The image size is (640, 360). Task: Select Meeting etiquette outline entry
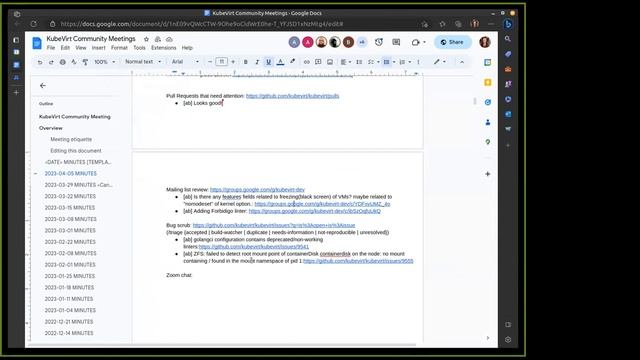coord(71,139)
